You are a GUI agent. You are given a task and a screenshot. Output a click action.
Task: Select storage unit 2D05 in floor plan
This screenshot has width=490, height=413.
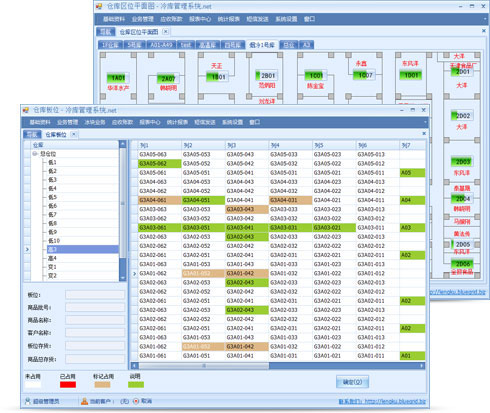click(462, 244)
